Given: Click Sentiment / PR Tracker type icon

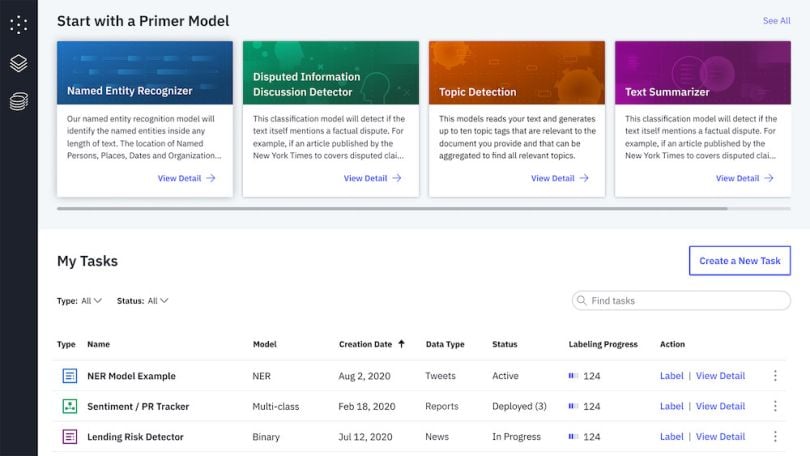Looking at the screenshot, I should click(70, 406).
